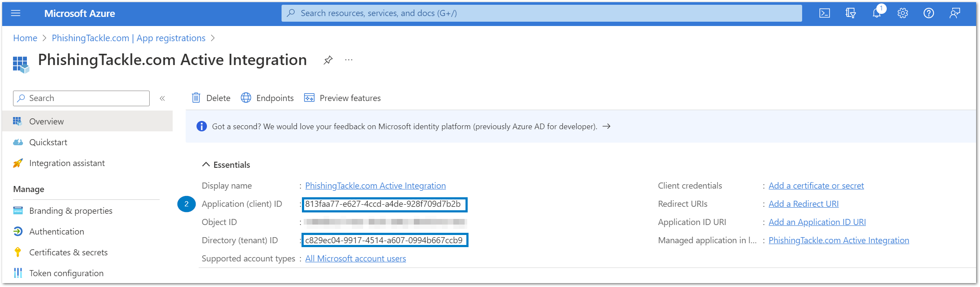Click the Quickstart cloud icon
This screenshot has width=980, height=287.
[18, 142]
